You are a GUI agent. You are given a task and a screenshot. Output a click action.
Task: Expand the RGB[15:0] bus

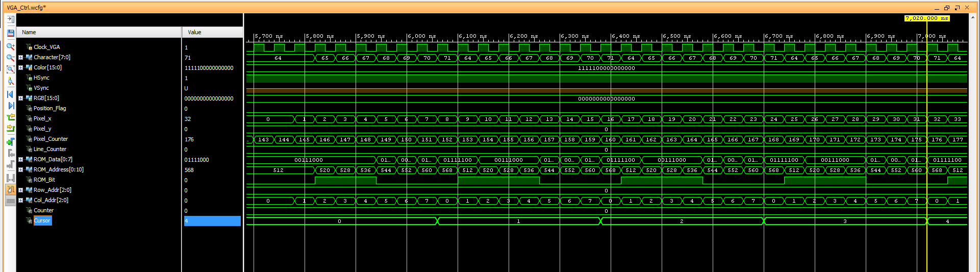click(x=20, y=98)
